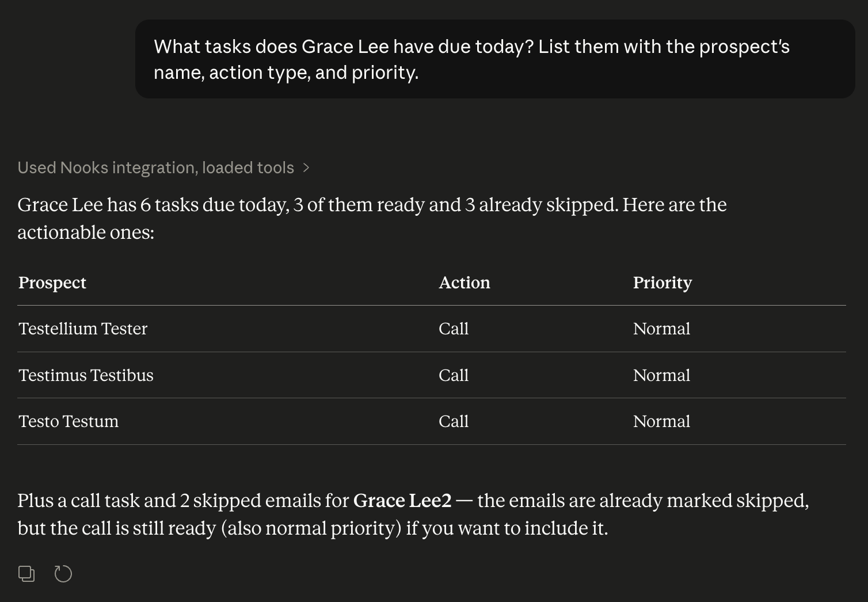Screen dimensions: 868x602
Task: Click Normal priority in Testo Testum row
Action: pyautogui.click(x=661, y=421)
